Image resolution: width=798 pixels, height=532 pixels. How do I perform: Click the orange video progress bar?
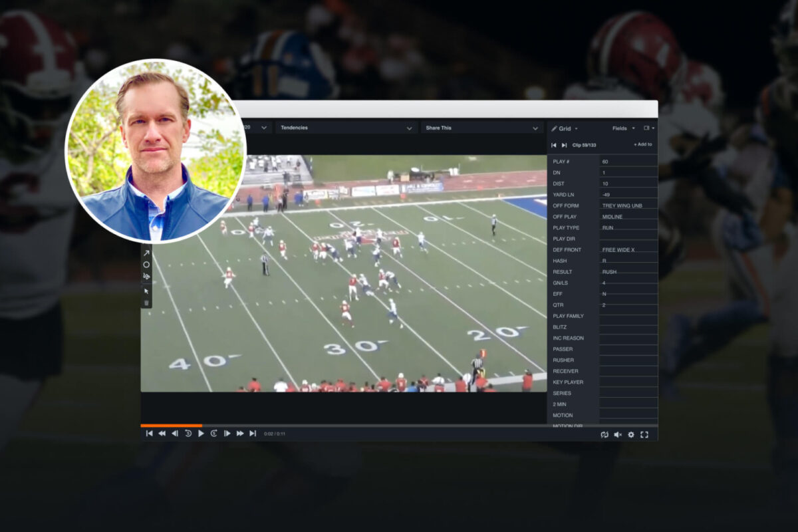pyautogui.click(x=170, y=426)
